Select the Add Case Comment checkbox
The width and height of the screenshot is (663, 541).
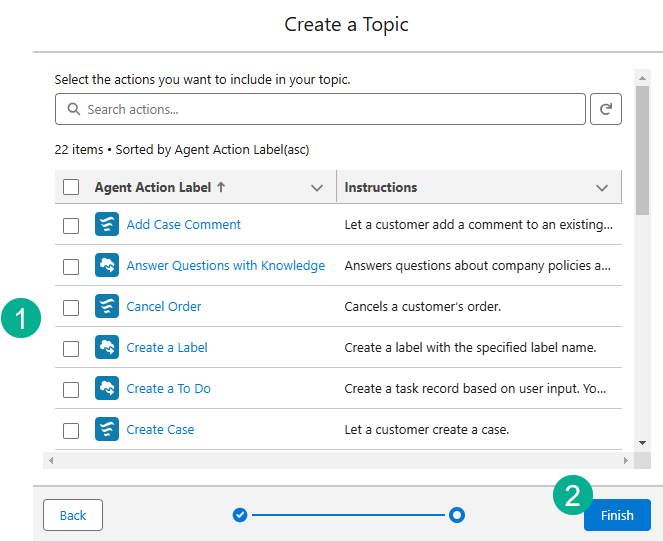click(71, 226)
